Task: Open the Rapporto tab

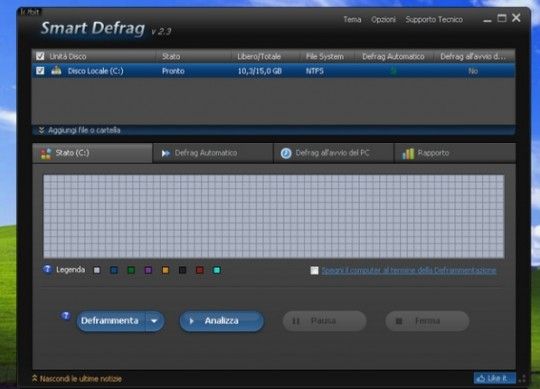Action: point(455,153)
